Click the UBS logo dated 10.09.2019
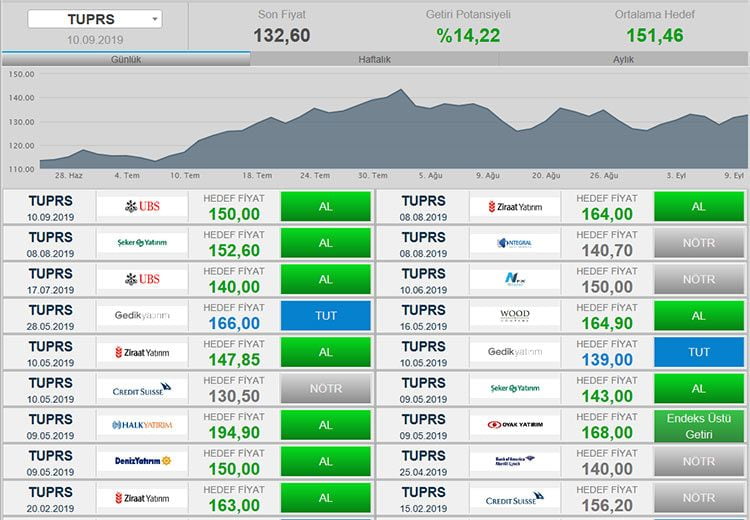 point(142,207)
